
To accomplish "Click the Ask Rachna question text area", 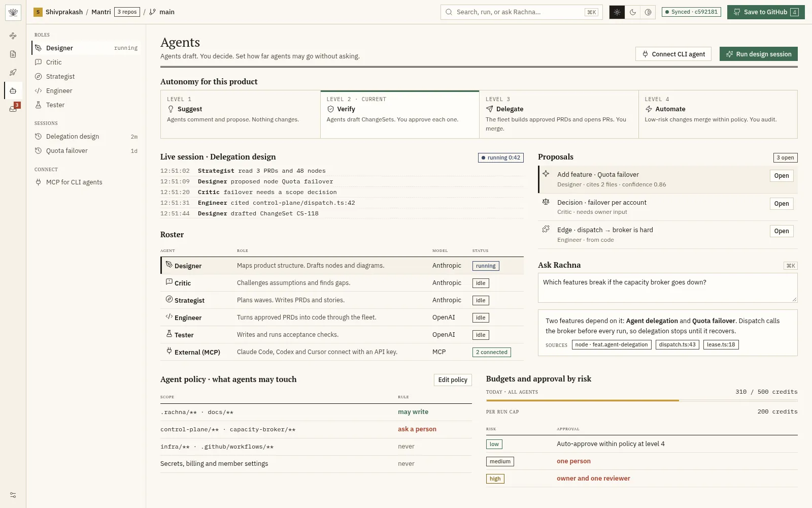I will 668,288.
